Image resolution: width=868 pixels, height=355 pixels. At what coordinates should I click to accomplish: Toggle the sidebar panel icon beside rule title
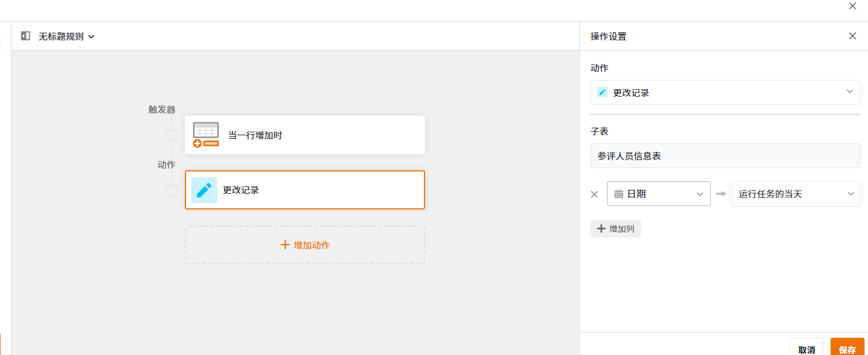(25, 36)
